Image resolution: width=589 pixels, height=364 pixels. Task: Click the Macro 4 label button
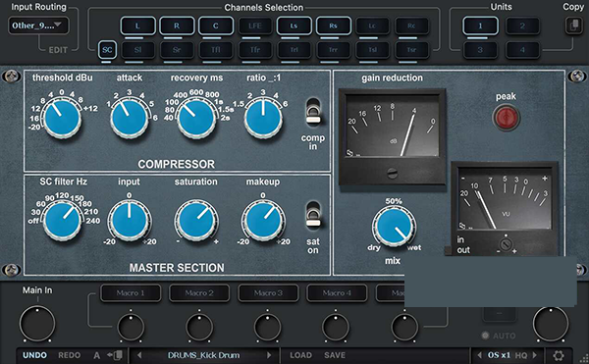click(337, 293)
